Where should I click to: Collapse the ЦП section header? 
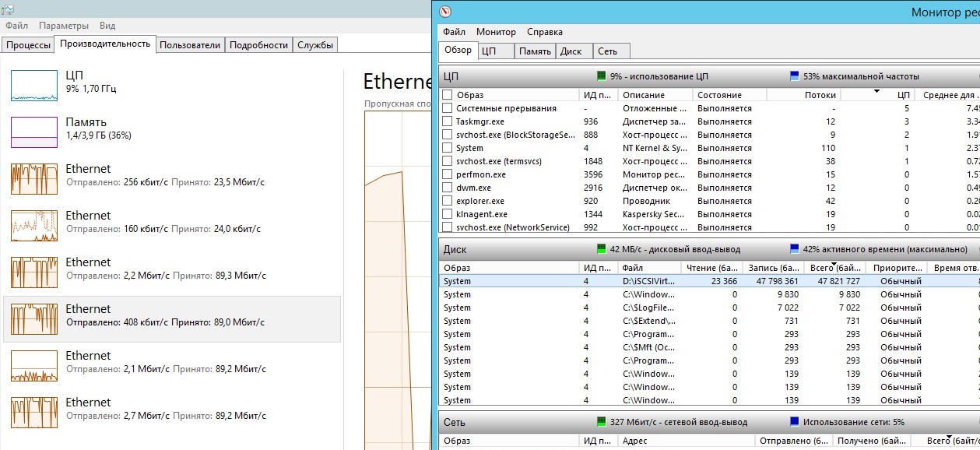point(709,76)
